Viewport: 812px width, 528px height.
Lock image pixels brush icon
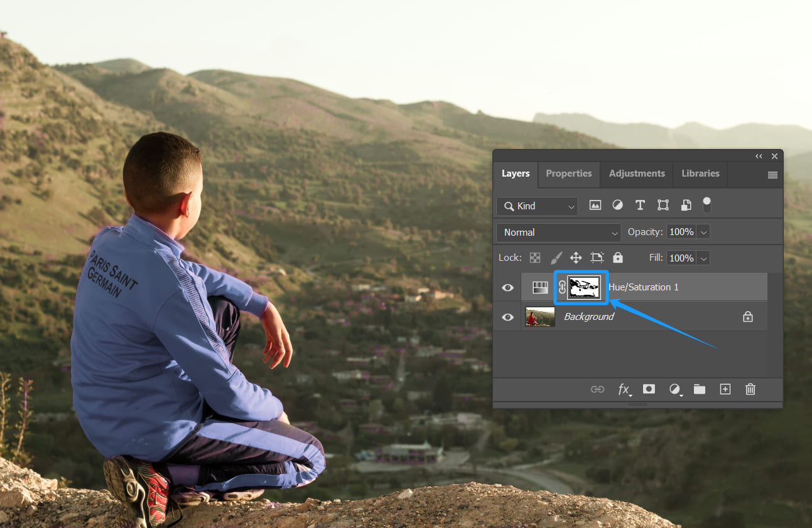click(x=556, y=258)
